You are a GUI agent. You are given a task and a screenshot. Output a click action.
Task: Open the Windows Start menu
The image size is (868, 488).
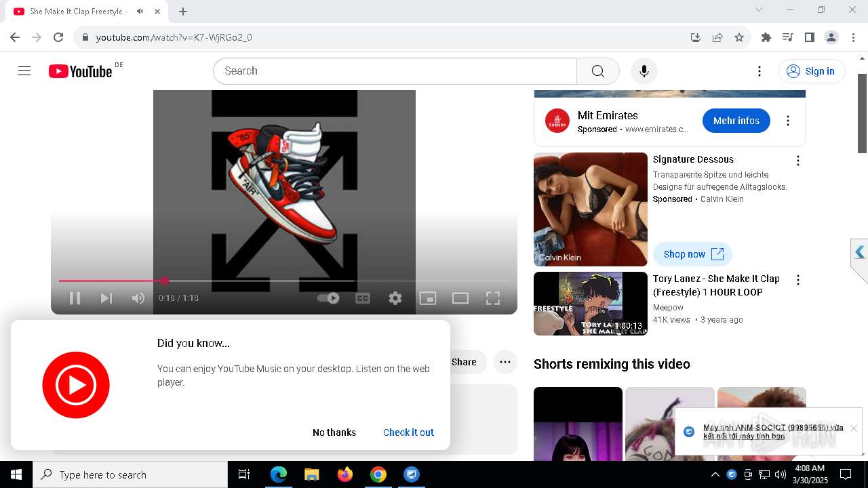[x=16, y=474]
